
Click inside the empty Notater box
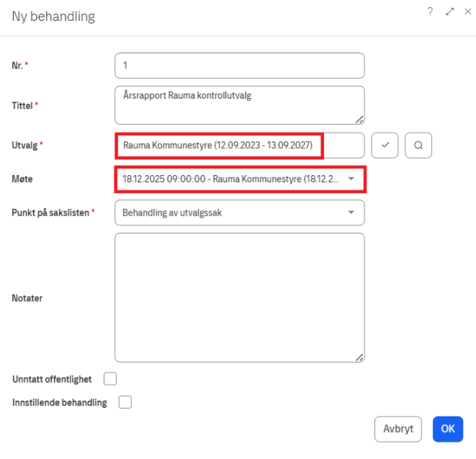click(x=239, y=297)
